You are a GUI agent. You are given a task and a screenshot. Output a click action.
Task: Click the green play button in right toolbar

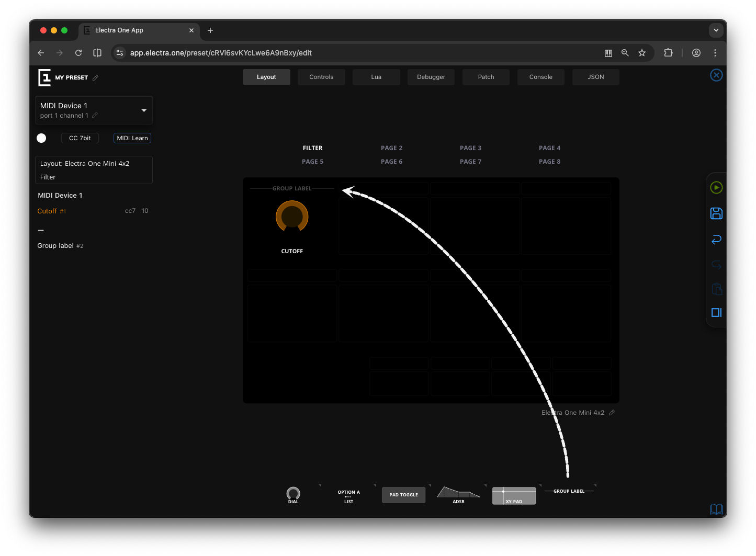[716, 188]
